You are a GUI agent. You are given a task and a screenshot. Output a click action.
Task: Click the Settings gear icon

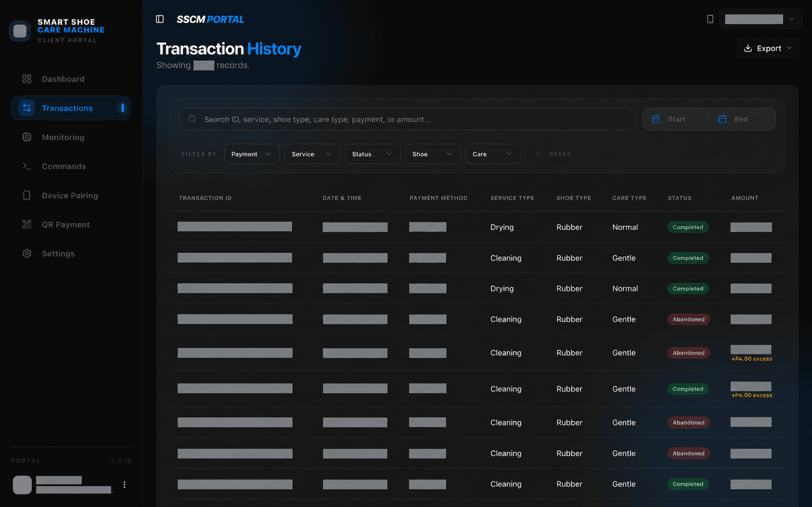[27, 254]
